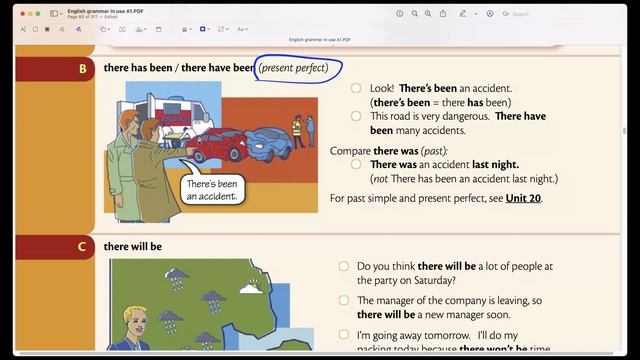The width and height of the screenshot is (640, 360).
Task: Click the red section C label
Action: (55, 247)
